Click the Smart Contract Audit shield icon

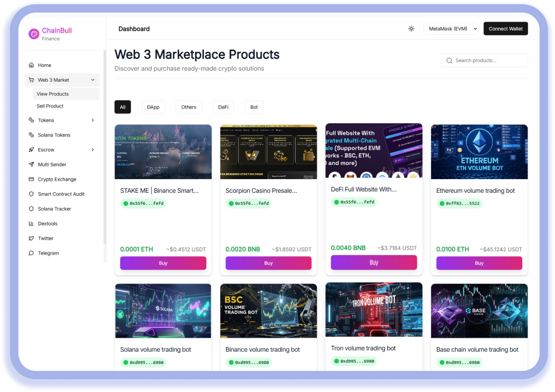coord(32,194)
